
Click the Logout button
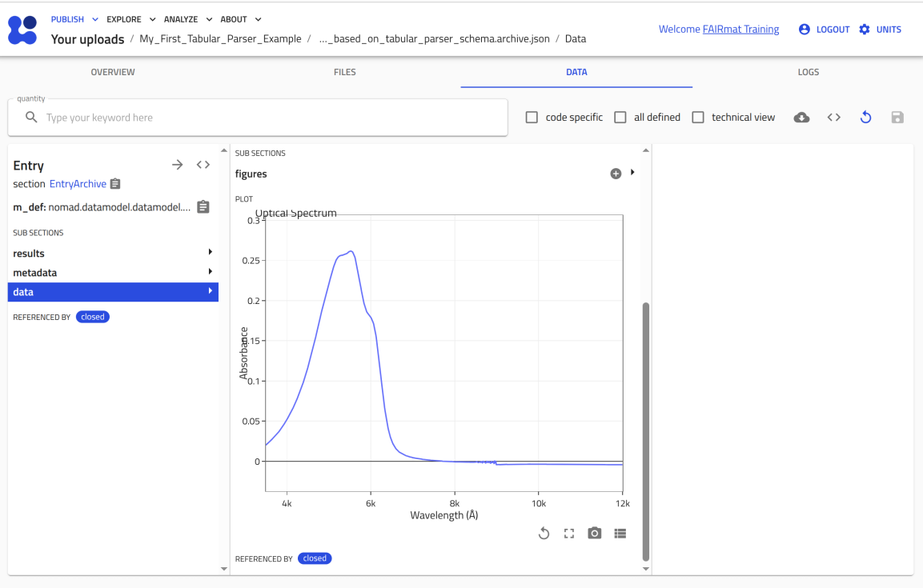click(x=824, y=30)
